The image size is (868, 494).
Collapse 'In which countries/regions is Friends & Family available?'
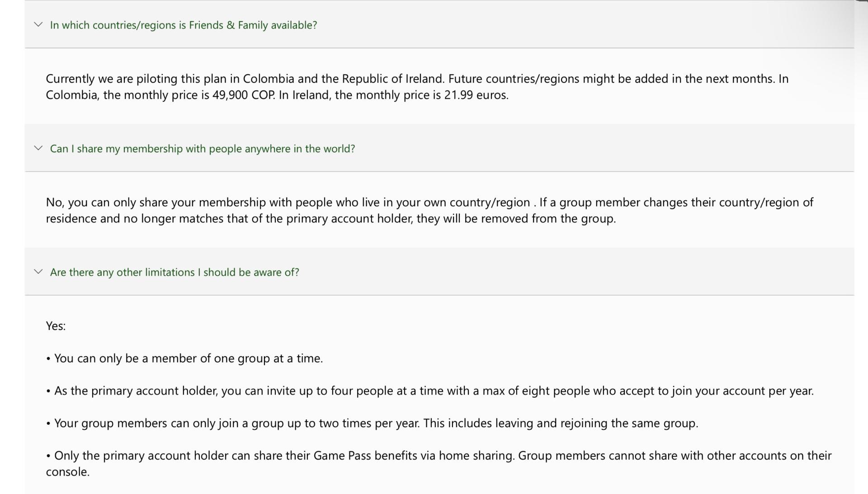point(184,25)
